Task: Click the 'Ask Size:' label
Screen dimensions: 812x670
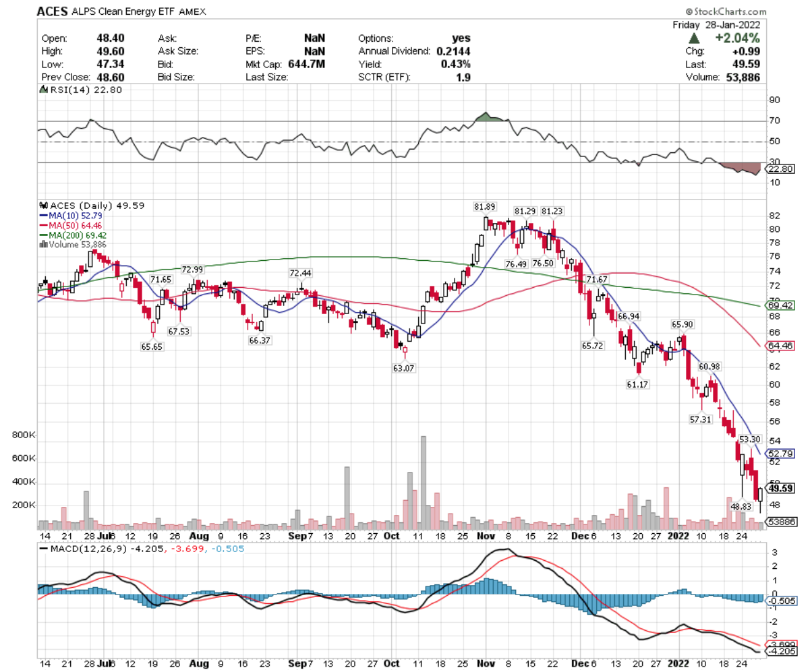Action: (x=178, y=51)
